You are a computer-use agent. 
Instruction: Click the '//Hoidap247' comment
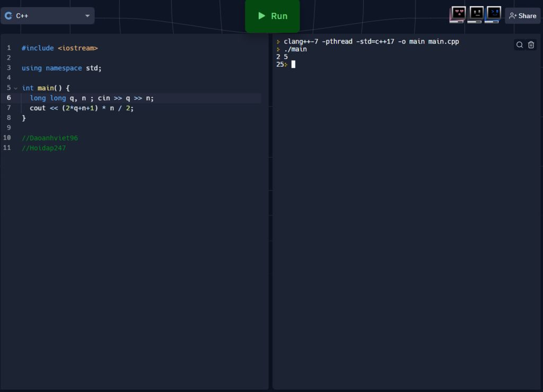coord(43,148)
